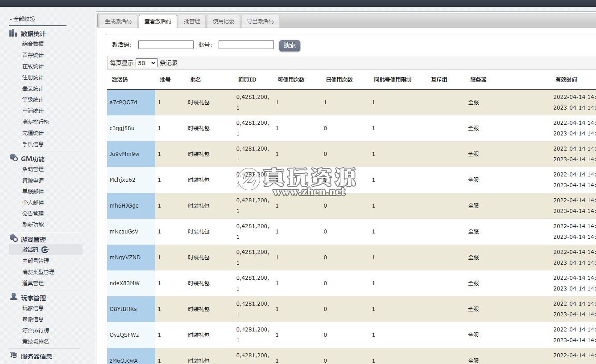Select activation code O8YtBHKs cell
Viewport: 596px width, 364px height.
[131, 309]
